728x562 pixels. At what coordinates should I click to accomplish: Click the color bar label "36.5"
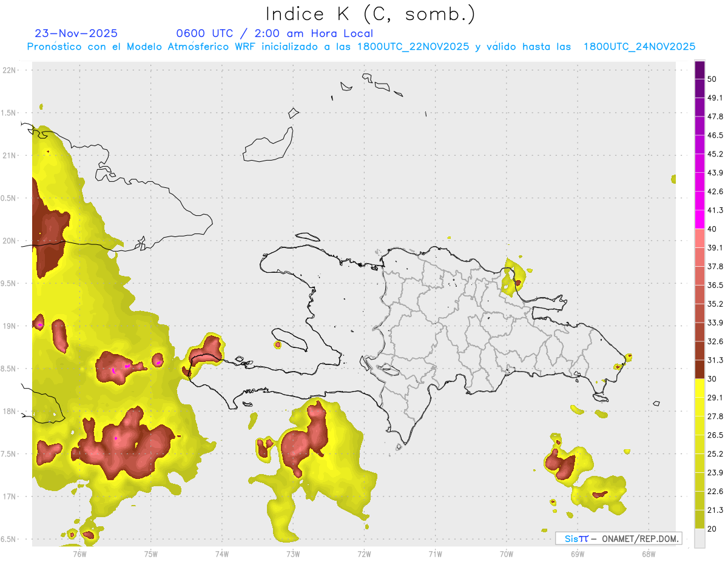[716, 285]
